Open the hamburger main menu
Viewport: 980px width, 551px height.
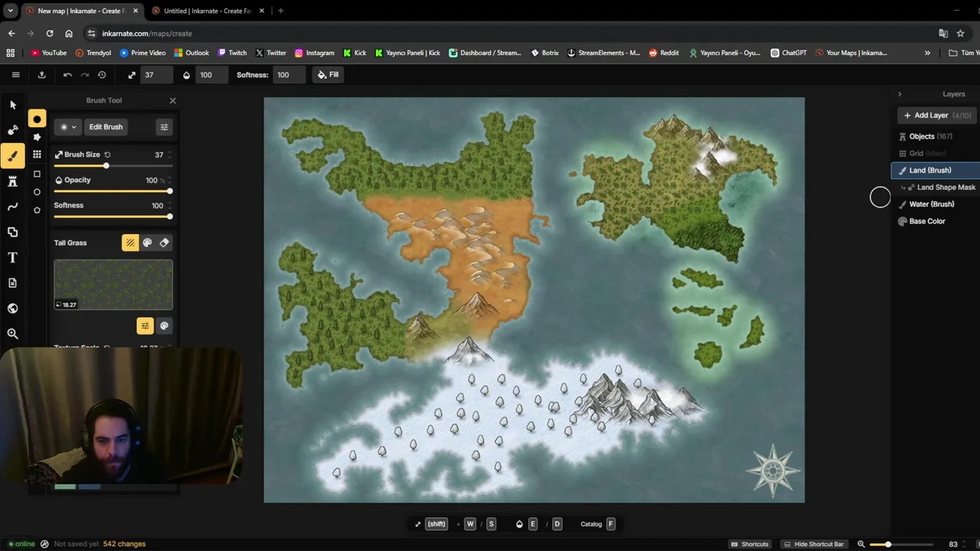click(15, 75)
